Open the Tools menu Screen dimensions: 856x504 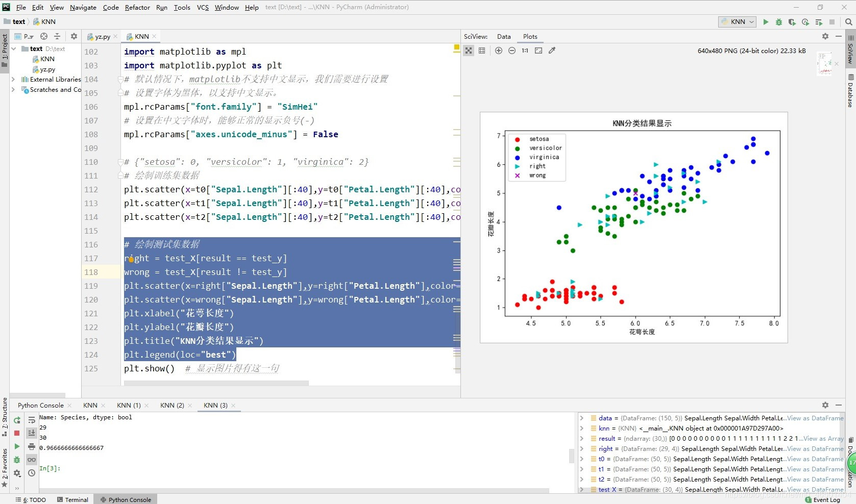coord(182,7)
